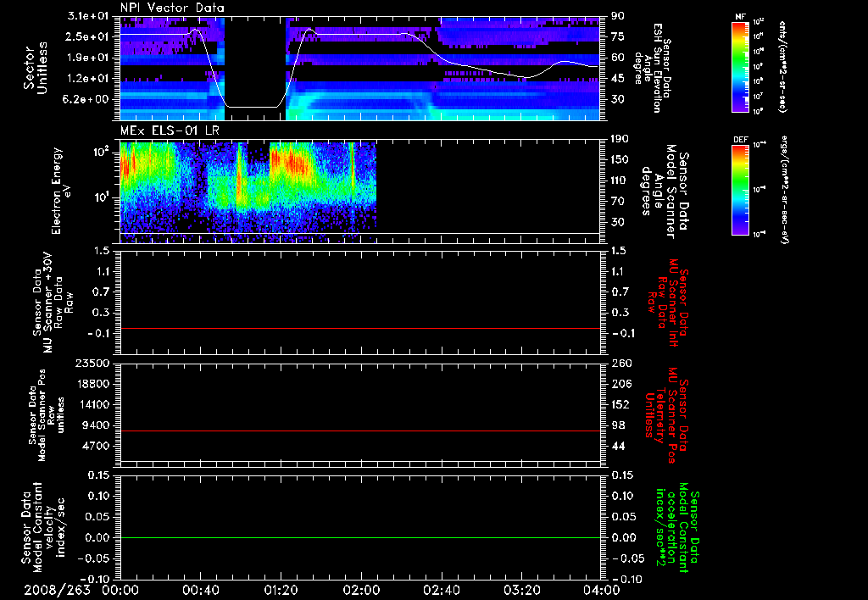Click the "Model Scanner Pos Raw" axis title
Image resolution: width=868 pixels, height=600 pixels.
[47, 415]
